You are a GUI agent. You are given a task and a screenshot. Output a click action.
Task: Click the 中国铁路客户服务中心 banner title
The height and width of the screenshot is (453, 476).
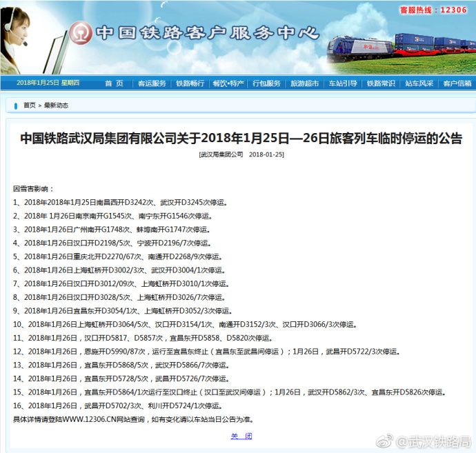click(208, 33)
